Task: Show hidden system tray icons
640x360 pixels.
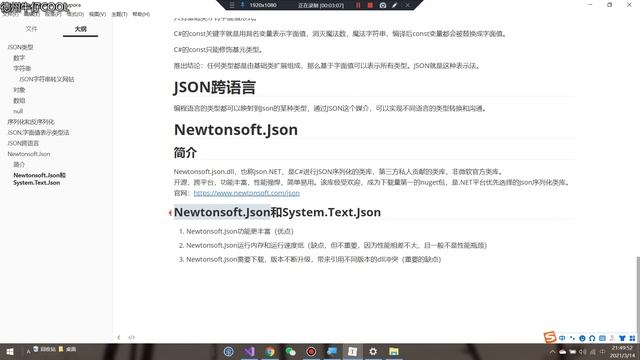Action: [x=552, y=352]
